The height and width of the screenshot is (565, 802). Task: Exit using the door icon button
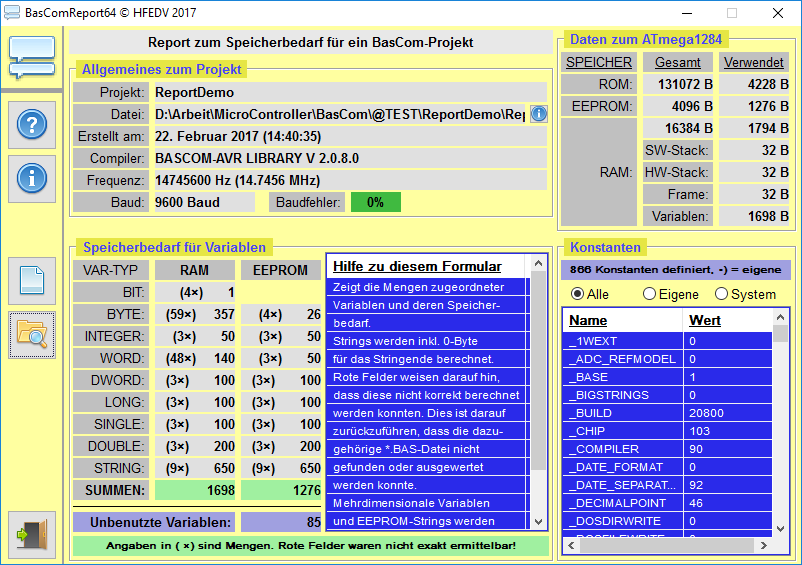click(x=32, y=535)
